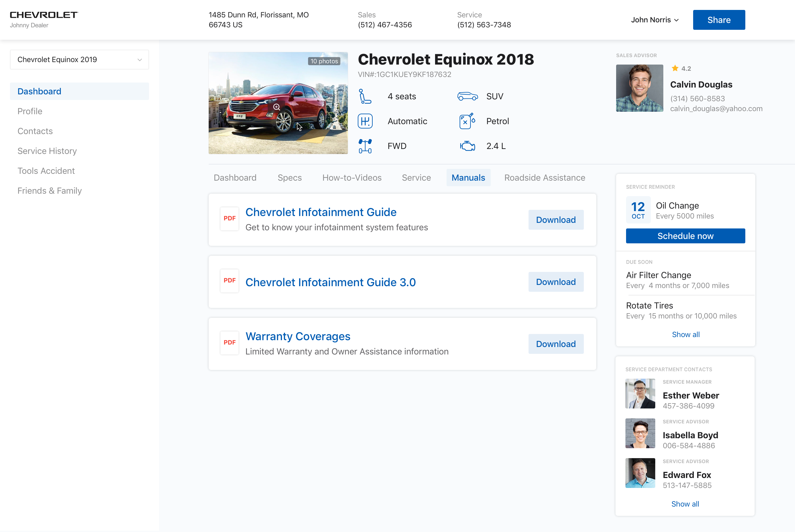Click the Automatic transmission gearbox icon
Image resolution: width=795 pixels, height=532 pixels.
pos(365,121)
